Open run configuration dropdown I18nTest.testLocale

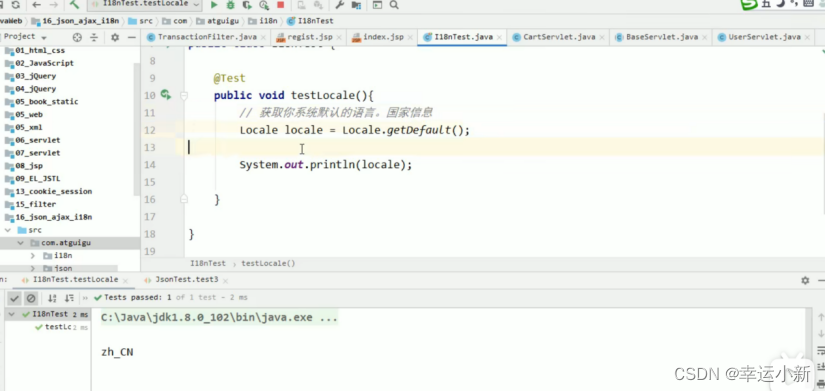(x=144, y=4)
